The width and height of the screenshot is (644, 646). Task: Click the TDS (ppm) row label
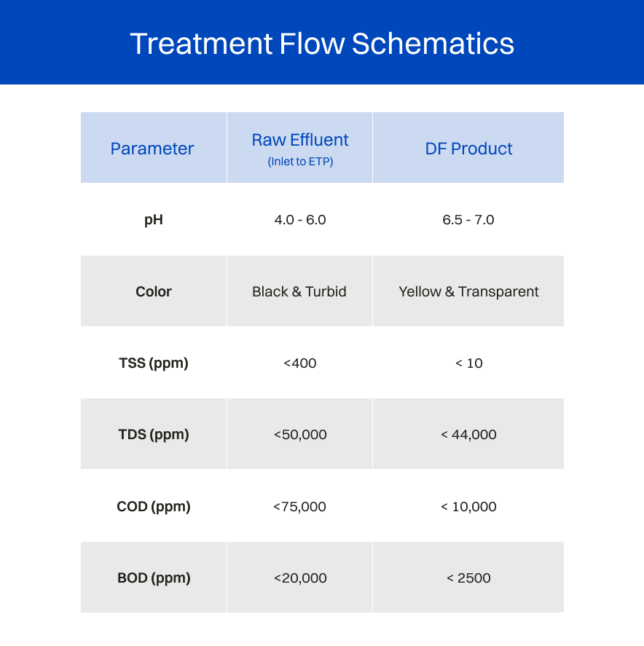pyautogui.click(x=153, y=434)
